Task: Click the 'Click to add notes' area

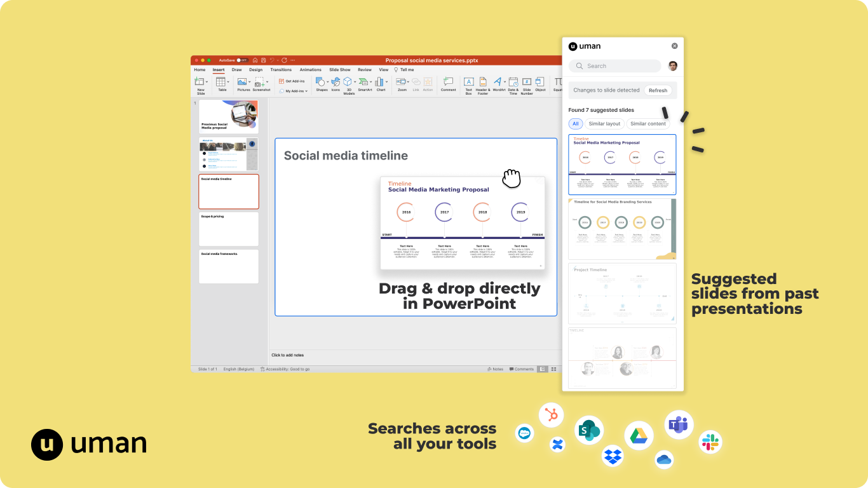Action: coord(288,355)
